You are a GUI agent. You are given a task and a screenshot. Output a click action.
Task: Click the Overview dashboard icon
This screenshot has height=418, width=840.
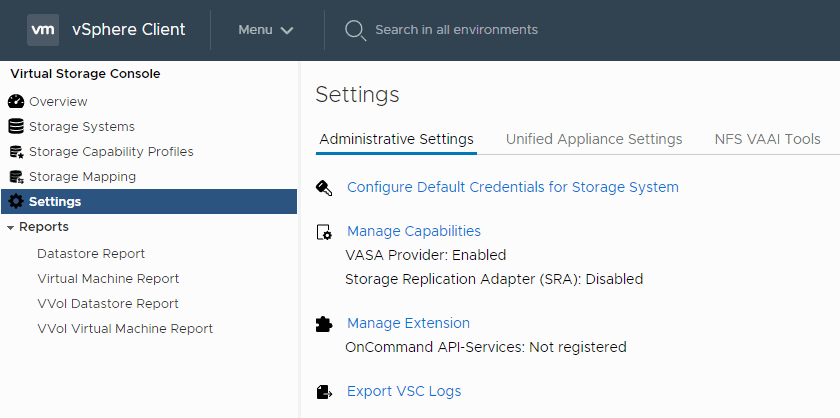click(15, 102)
